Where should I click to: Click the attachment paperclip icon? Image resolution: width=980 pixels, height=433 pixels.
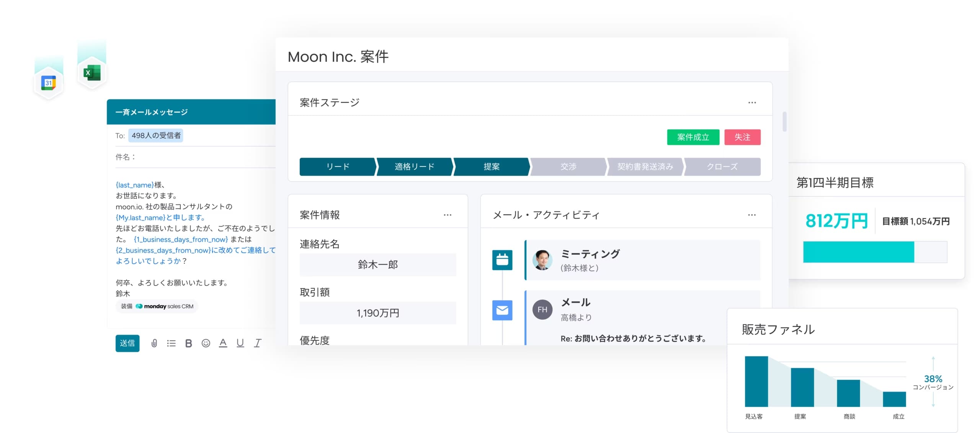point(154,343)
